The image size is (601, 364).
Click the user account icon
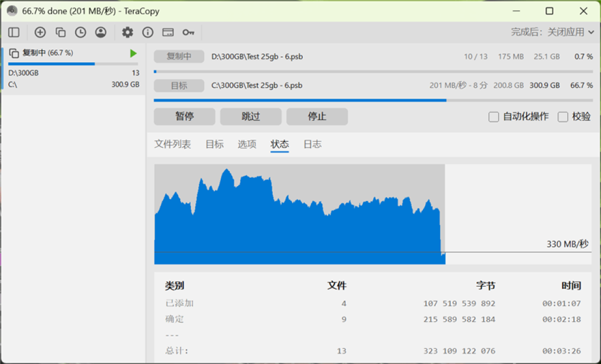click(x=101, y=32)
